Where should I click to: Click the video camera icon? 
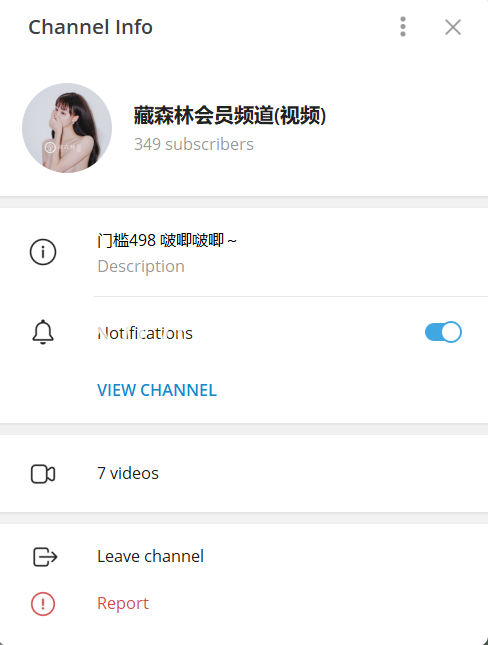pos(43,474)
